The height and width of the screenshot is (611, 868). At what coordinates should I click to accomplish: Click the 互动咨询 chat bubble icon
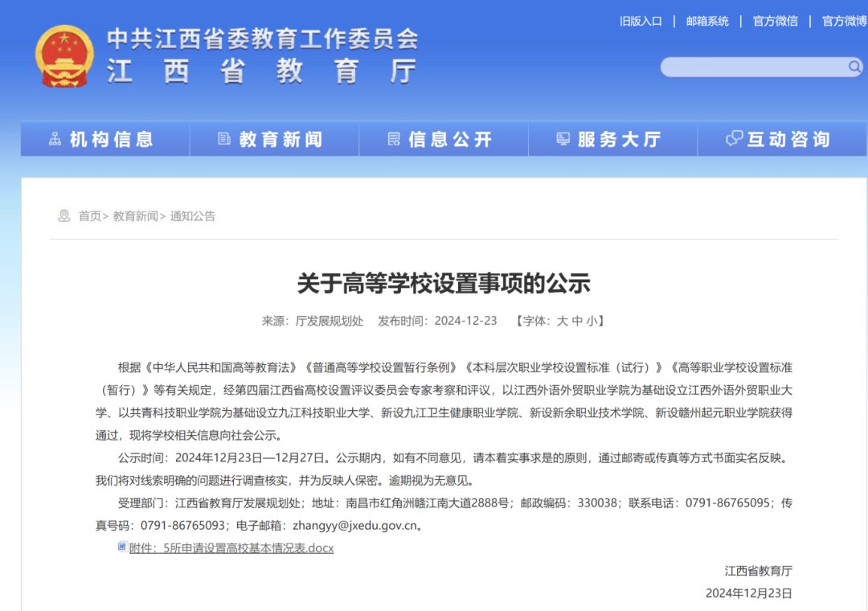(733, 139)
